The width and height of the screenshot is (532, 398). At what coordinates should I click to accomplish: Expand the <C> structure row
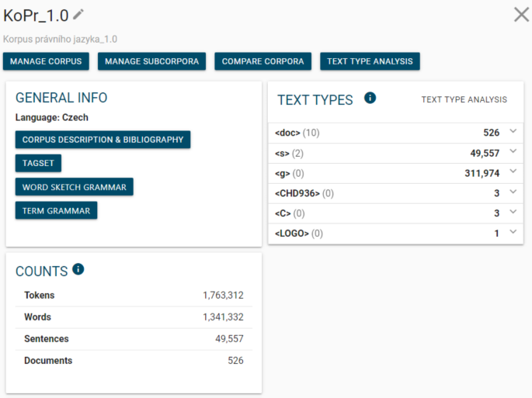(513, 213)
